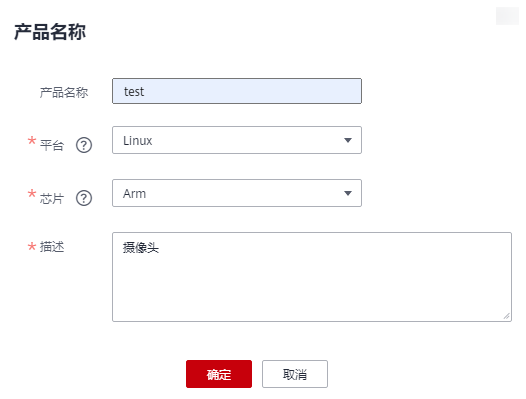The height and width of the screenshot is (399, 526).
Task: Click the 摄像头 text in description
Action: coord(141,248)
